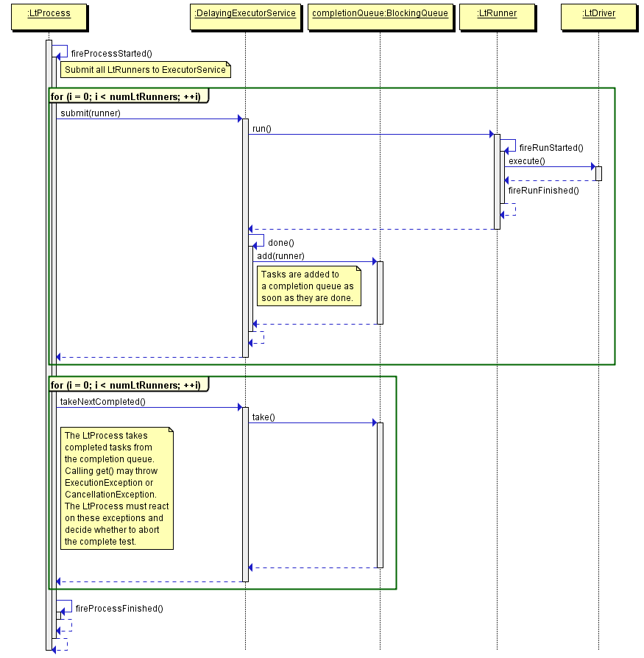Screen dimensions: 644x658
Task: Select the done() self-call label
Action: (280, 242)
